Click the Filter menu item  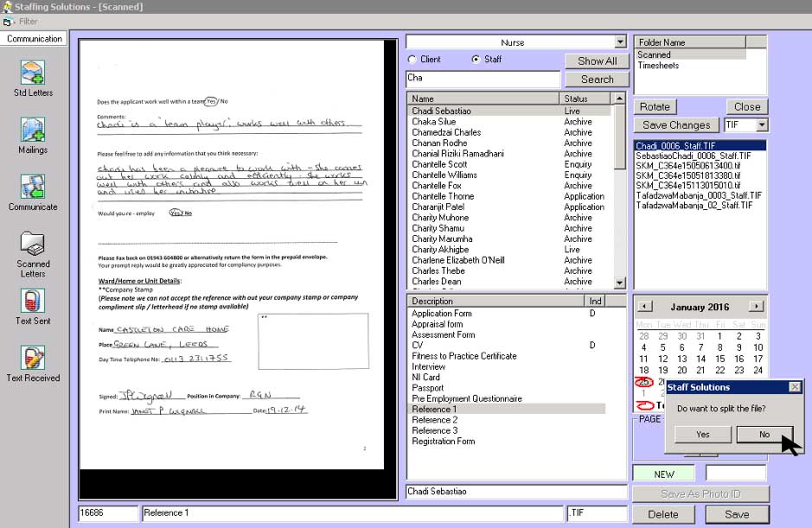(28, 21)
